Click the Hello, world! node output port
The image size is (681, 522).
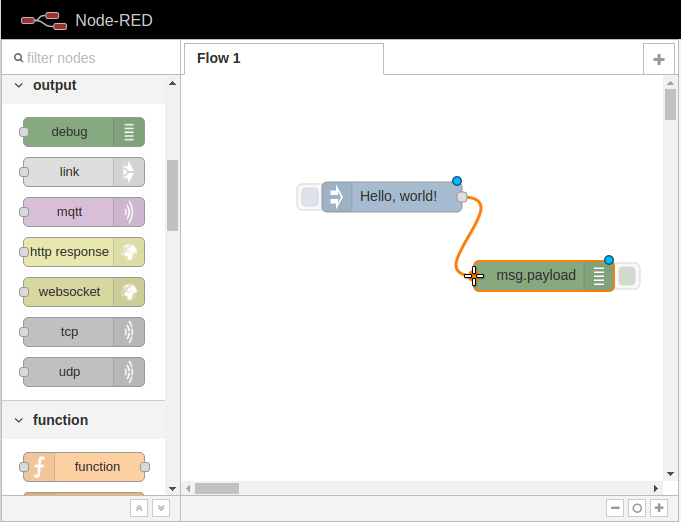(x=462, y=197)
